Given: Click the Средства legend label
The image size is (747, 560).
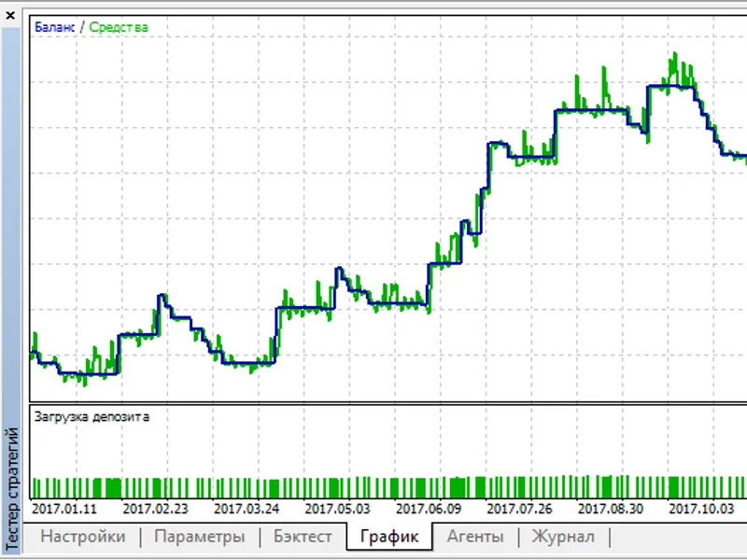Looking at the screenshot, I should tap(119, 27).
